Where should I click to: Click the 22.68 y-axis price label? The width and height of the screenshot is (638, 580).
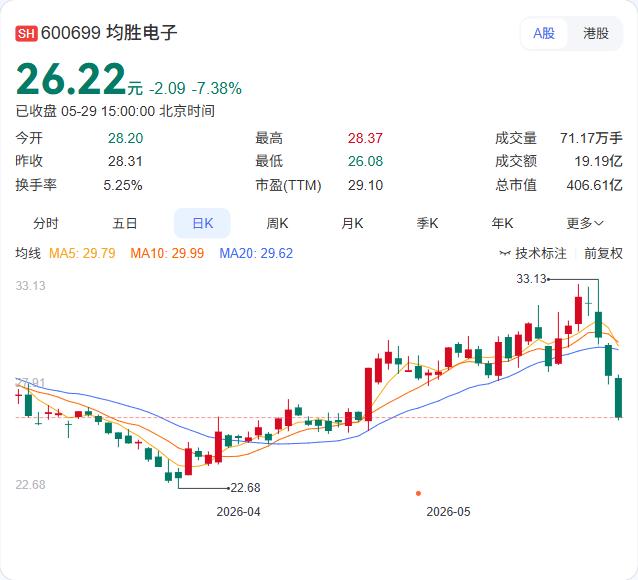point(31,484)
